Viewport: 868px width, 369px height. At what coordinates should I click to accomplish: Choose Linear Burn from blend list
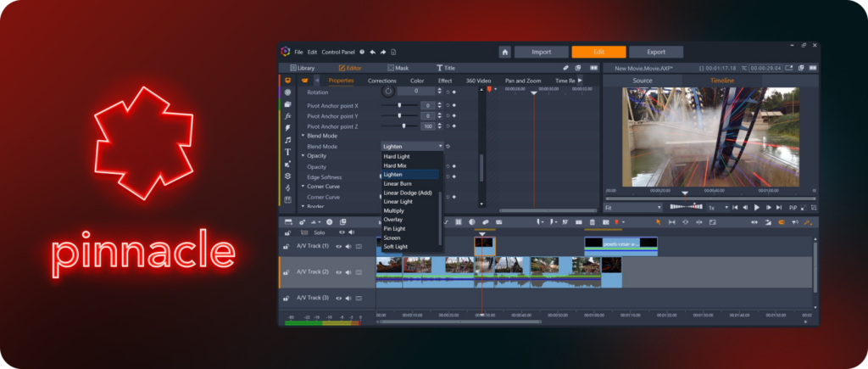(398, 183)
